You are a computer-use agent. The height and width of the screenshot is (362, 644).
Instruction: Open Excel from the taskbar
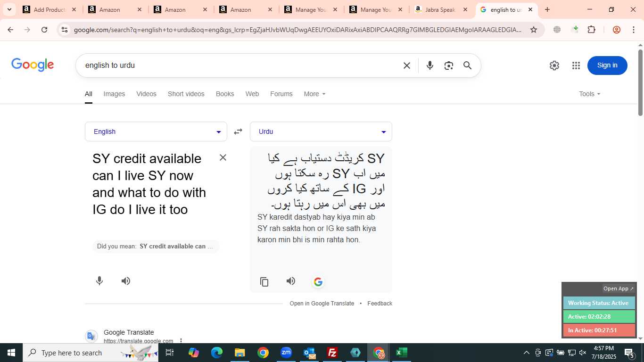pyautogui.click(x=401, y=353)
